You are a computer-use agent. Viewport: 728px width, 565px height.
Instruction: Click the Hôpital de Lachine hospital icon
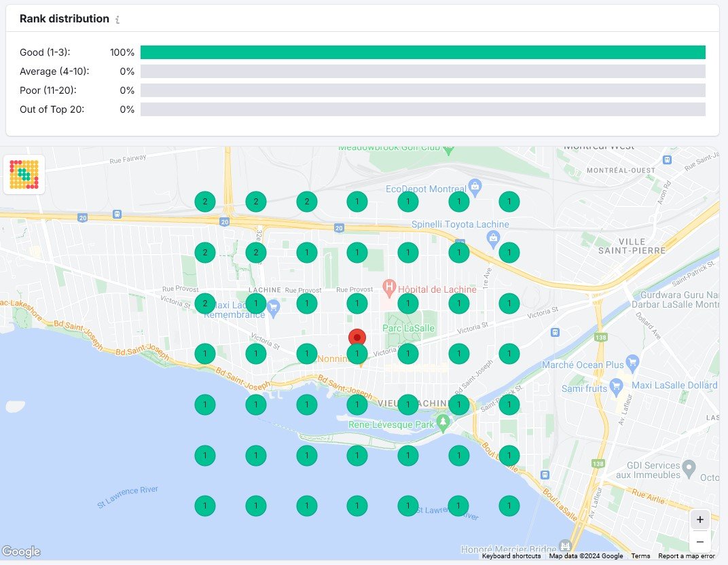click(389, 287)
